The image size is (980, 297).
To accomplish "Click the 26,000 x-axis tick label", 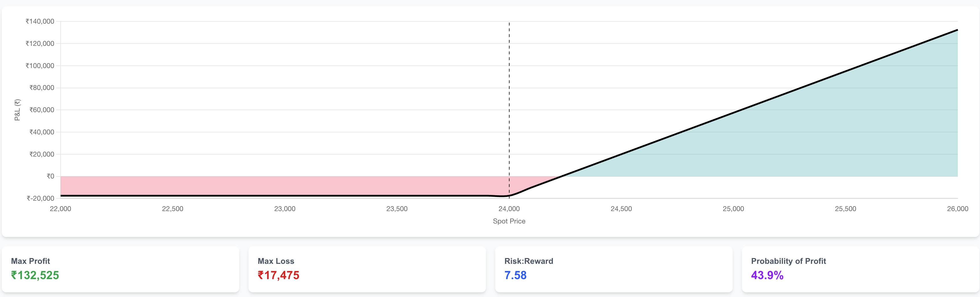I will tap(957, 209).
